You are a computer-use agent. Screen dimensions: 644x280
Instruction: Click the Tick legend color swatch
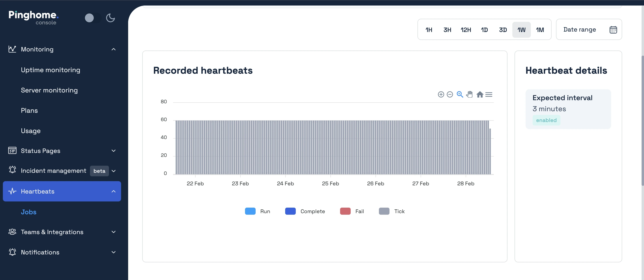384,211
